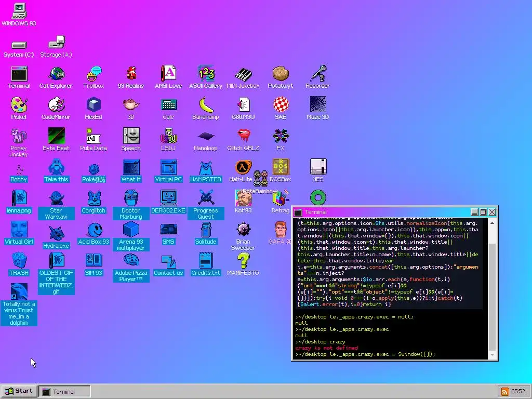Open Storage (A:) floppy drive
This screenshot has width=532, height=399.
56,47
